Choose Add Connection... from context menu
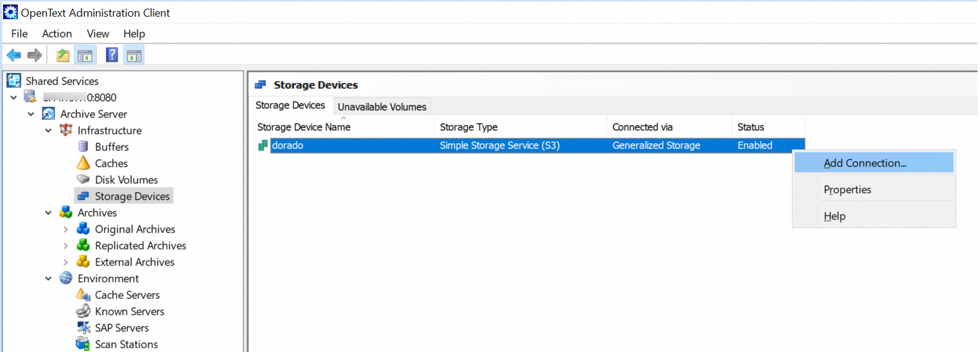980x352 pixels. pos(874,163)
